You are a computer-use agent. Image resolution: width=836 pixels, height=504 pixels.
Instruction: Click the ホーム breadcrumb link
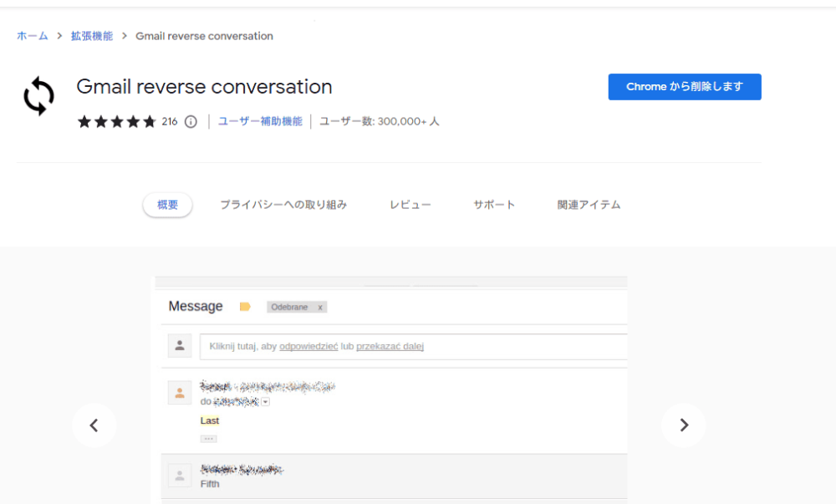[32, 36]
